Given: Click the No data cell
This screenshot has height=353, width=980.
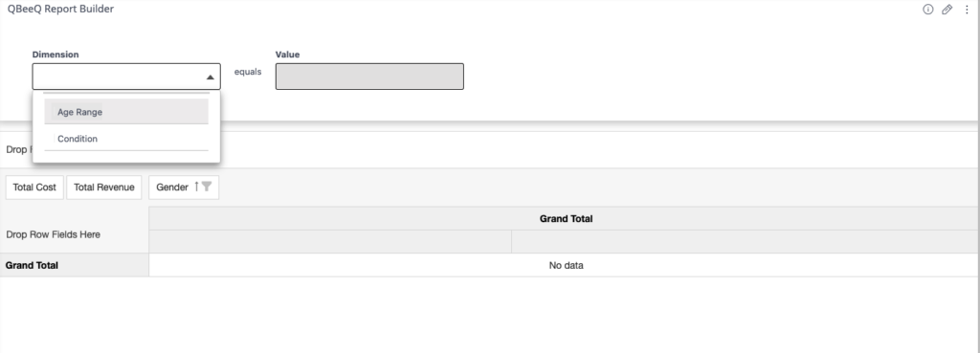Looking at the screenshot, I should tap(566, 265).
